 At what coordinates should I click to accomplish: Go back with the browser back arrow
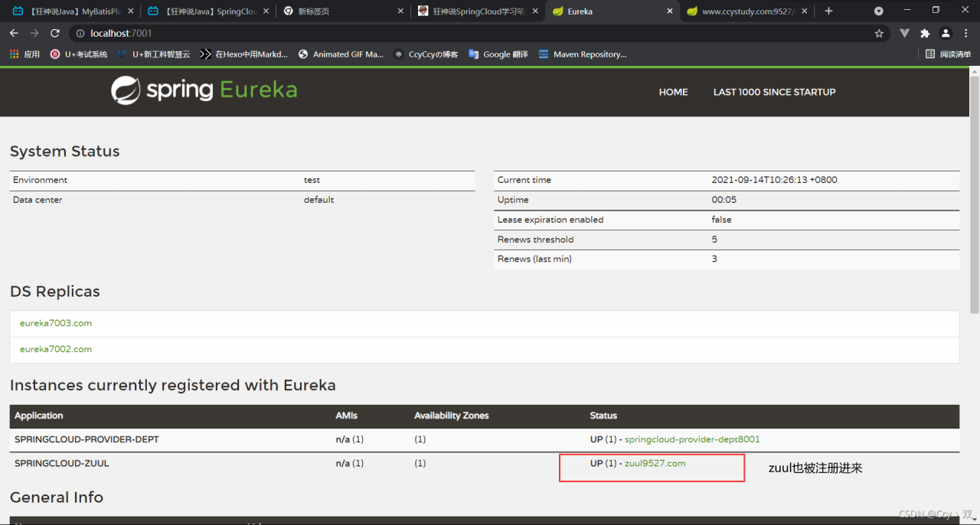tap(14, 34)
